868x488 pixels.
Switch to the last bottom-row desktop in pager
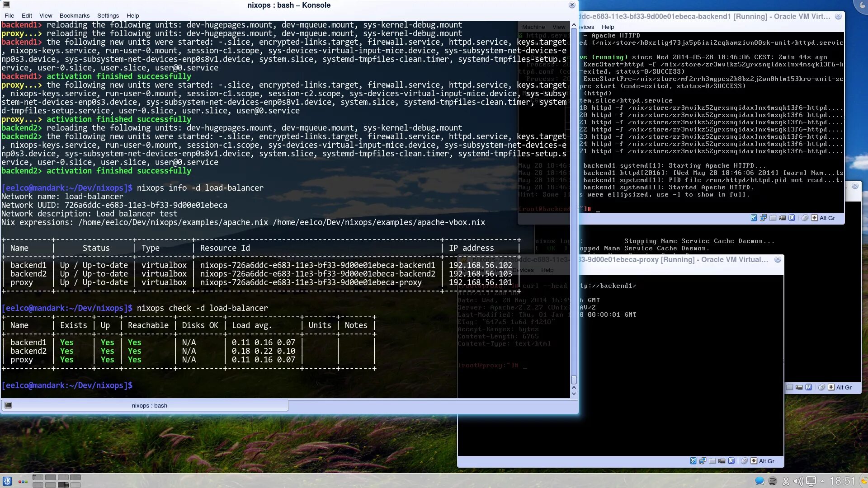click(75, 485)
